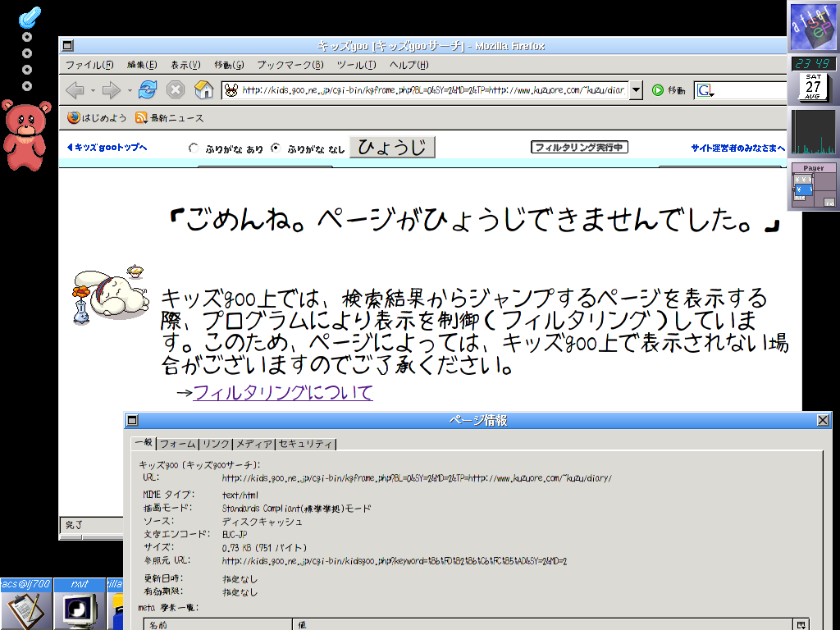Switch to the フォーム tab

(x=178, y=444)
